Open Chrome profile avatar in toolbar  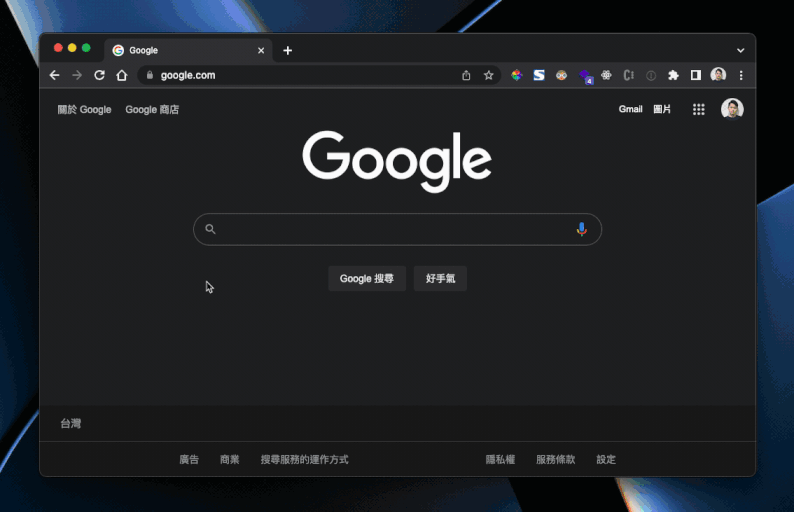click(x=718, y=75)
